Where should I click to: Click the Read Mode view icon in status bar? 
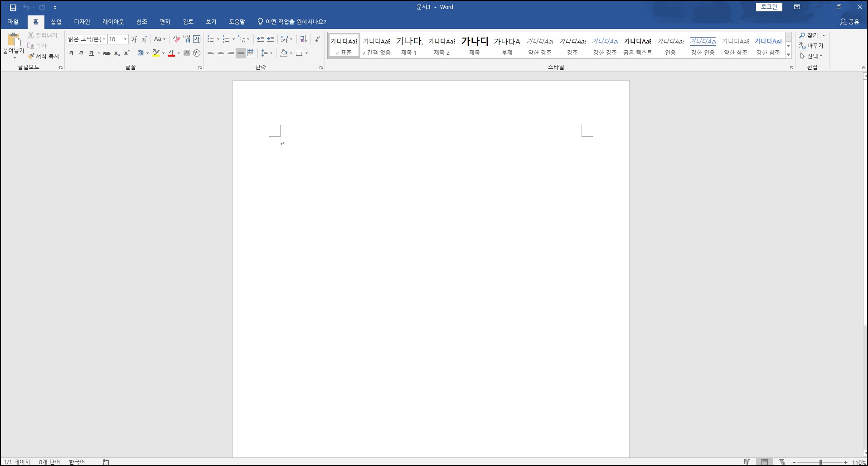coord(747,462)
